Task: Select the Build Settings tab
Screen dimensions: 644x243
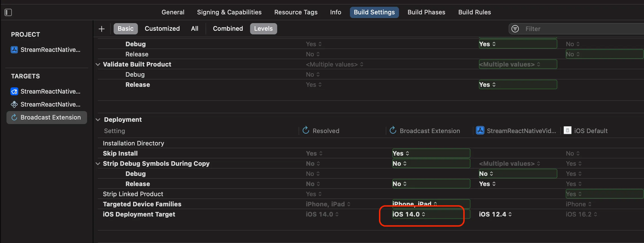Action: pos(374,12)
